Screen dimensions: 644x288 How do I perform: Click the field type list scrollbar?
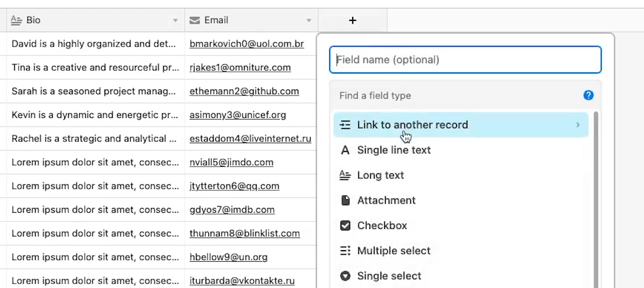coord(596,199)
